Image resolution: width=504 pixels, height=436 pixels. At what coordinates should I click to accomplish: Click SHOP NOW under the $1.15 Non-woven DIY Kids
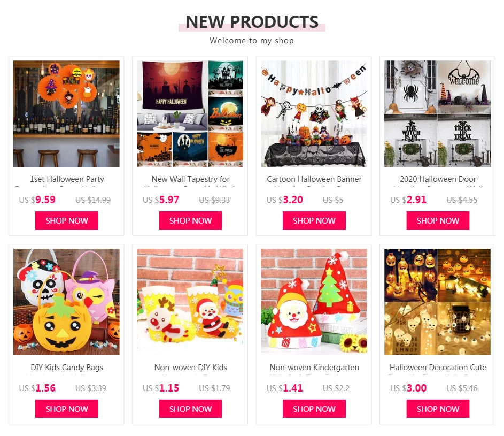pos(191,409)
